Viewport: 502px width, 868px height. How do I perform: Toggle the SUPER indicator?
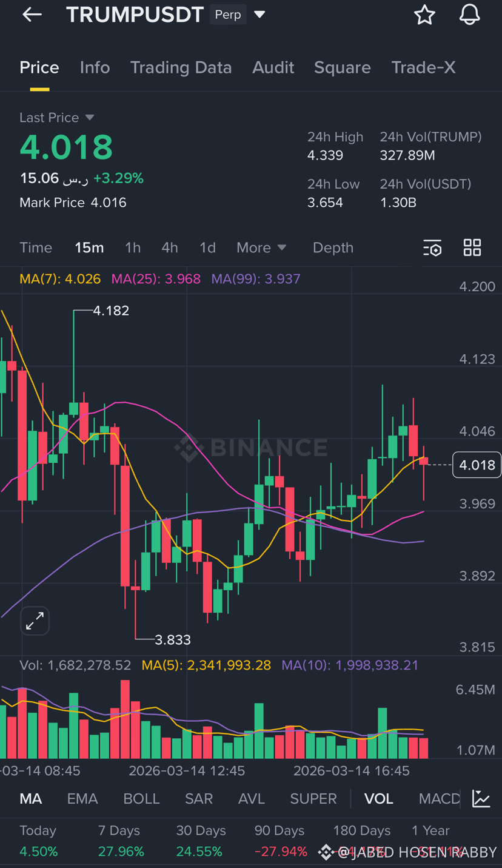click(x=313, y=799)
